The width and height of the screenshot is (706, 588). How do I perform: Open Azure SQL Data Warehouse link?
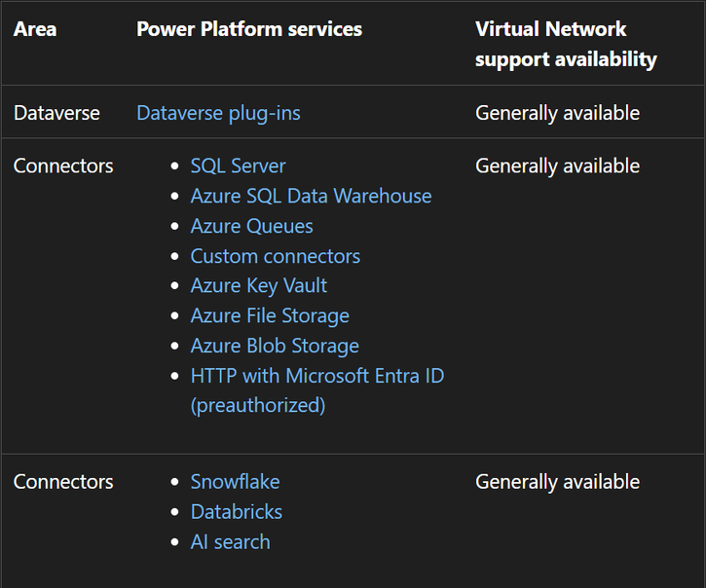tap(311, 196)
